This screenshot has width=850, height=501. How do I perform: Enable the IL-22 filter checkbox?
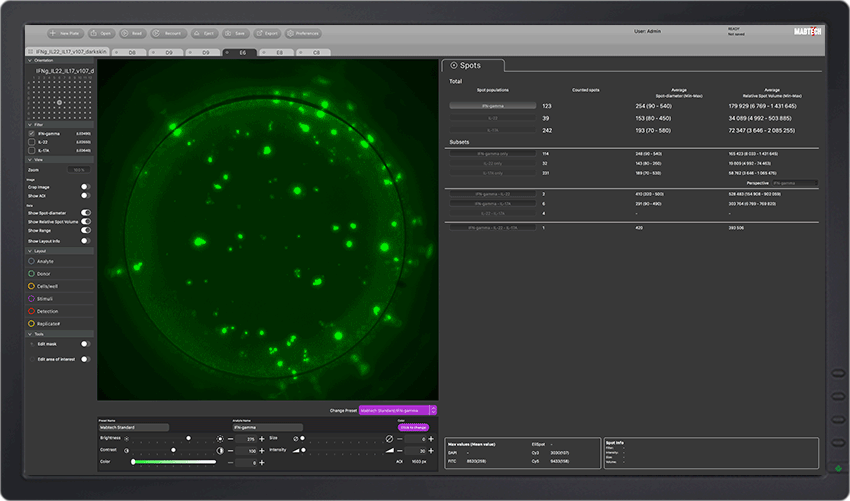(31, 142)
